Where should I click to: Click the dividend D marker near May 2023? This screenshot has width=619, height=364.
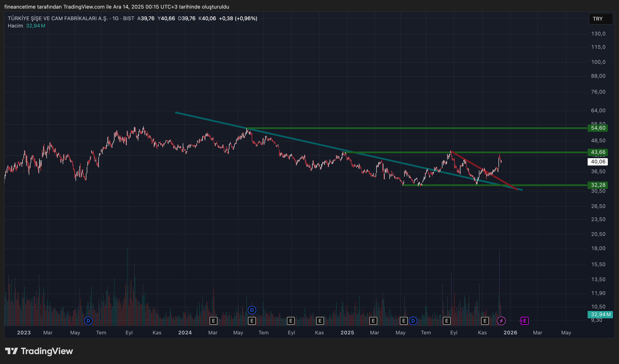coord(88,321)
